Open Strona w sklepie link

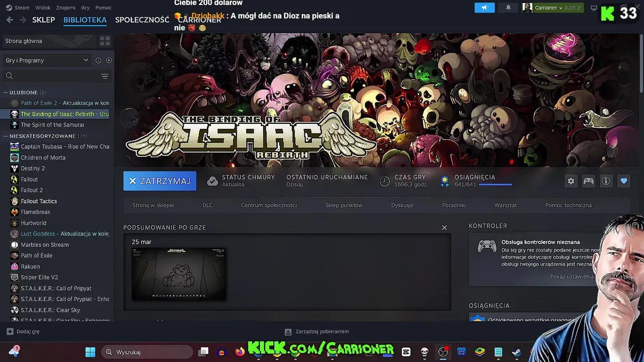153,205
